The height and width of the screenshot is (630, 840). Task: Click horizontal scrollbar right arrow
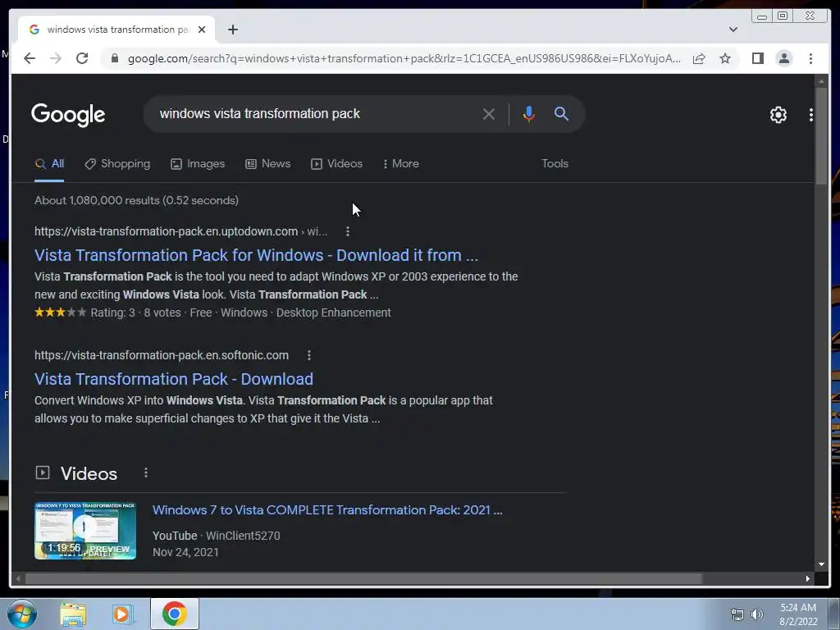tap(807, 578)
